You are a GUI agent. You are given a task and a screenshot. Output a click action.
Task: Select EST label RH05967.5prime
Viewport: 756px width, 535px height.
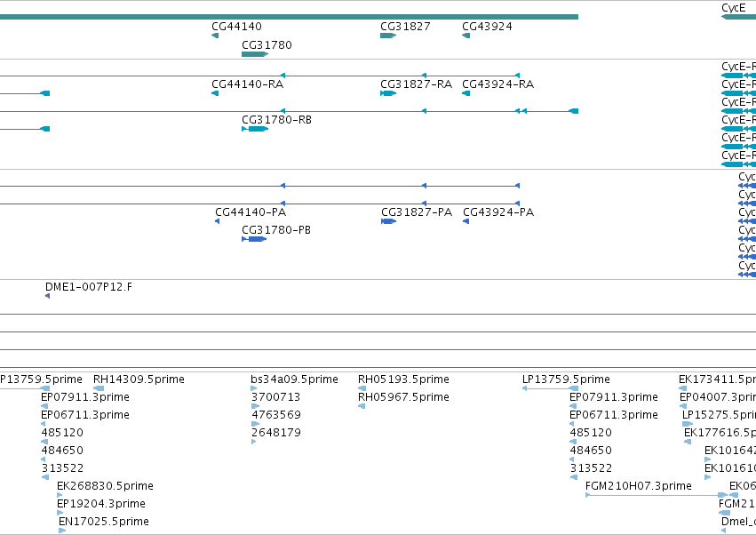403,397
